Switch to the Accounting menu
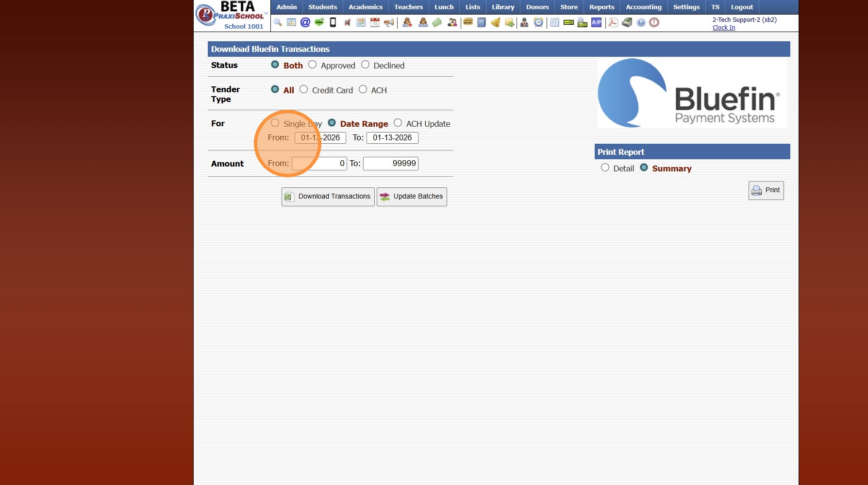This screenshot has height=485, width=868. pyautogui.click(x=643, y=7)
